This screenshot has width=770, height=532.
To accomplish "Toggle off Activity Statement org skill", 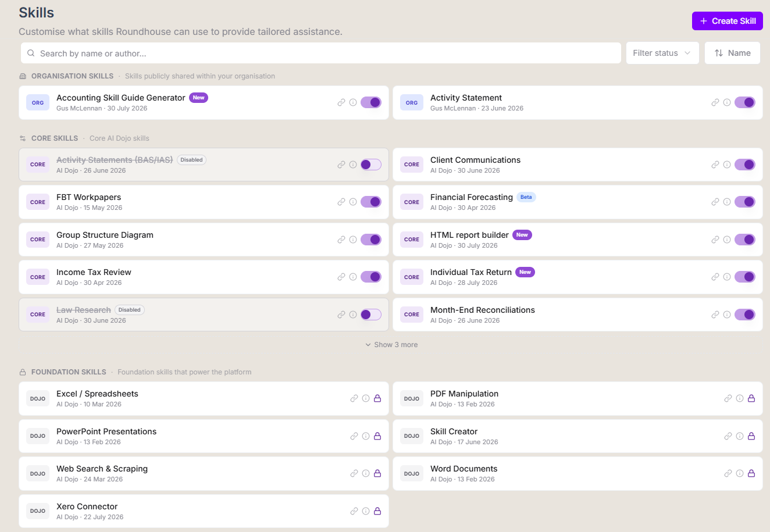I will (745, 102).
